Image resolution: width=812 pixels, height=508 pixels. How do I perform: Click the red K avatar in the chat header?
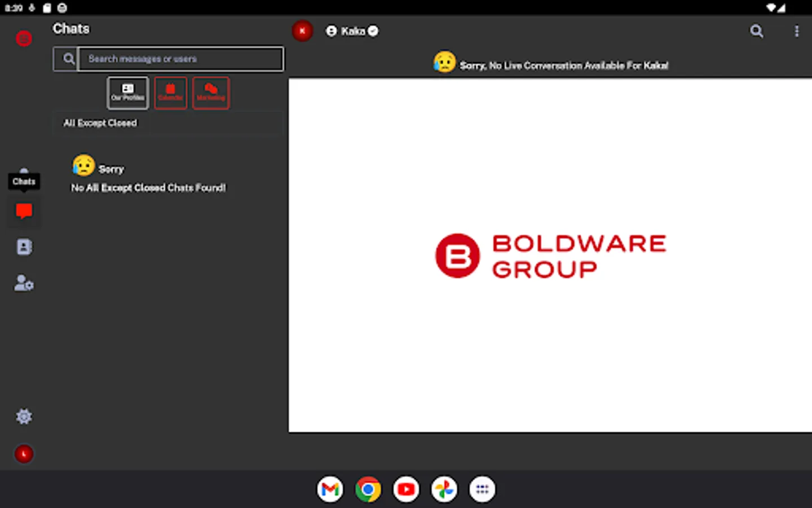click(x=302, y=31)
